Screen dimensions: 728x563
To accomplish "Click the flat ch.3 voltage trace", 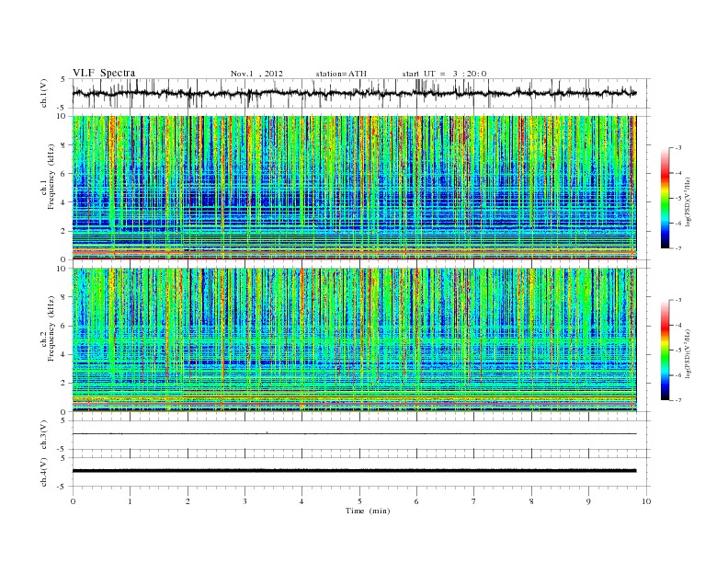I will 354,434.
